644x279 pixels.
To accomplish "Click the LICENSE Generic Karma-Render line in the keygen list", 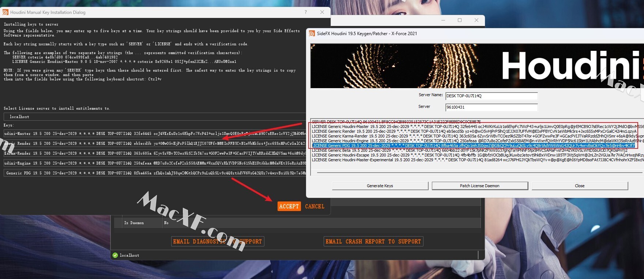I will click(478, 136).
